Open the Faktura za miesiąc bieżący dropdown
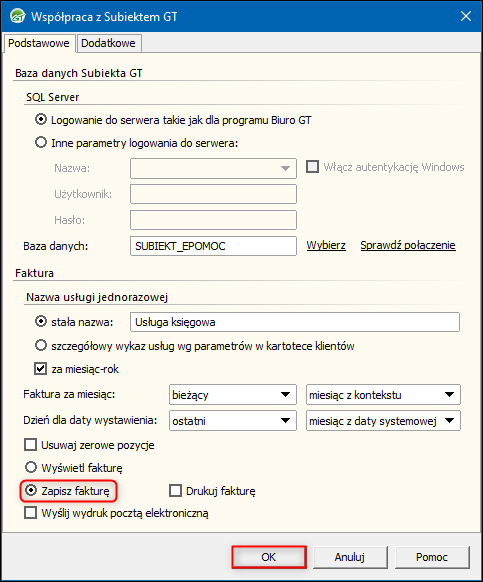Image resolution: width=483 pixels, height=582 pixels. [x=233, y=395]
